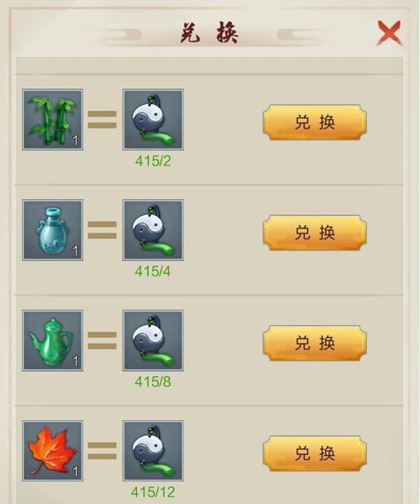Click the equals sign in maple leaf row
420x504 pixels.
point(102,450)
